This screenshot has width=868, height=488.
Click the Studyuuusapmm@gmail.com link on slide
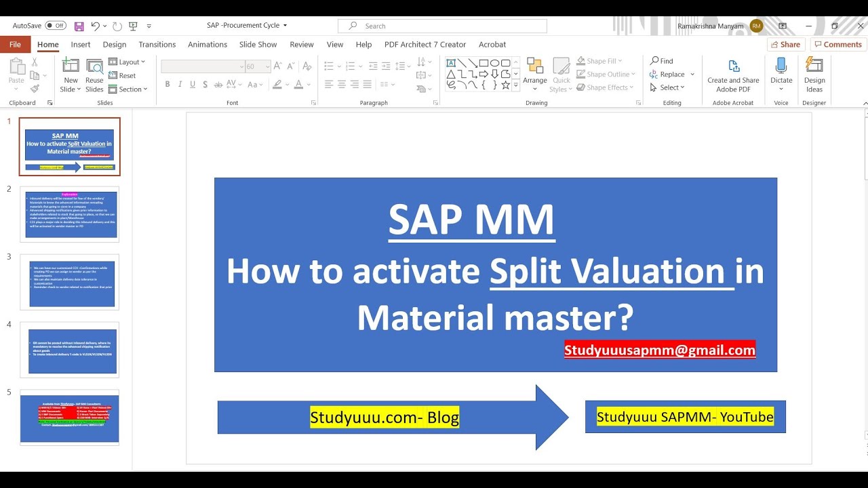coord(660,350)
